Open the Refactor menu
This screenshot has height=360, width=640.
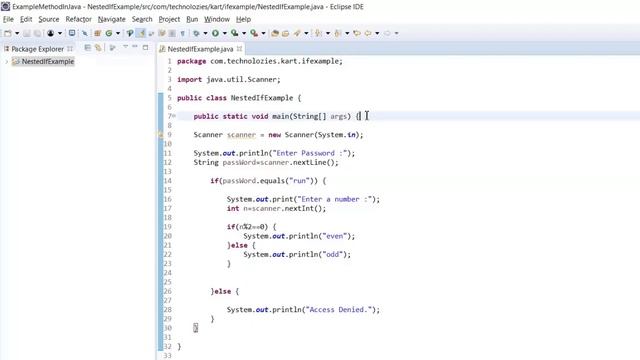(x=78, y=19)
